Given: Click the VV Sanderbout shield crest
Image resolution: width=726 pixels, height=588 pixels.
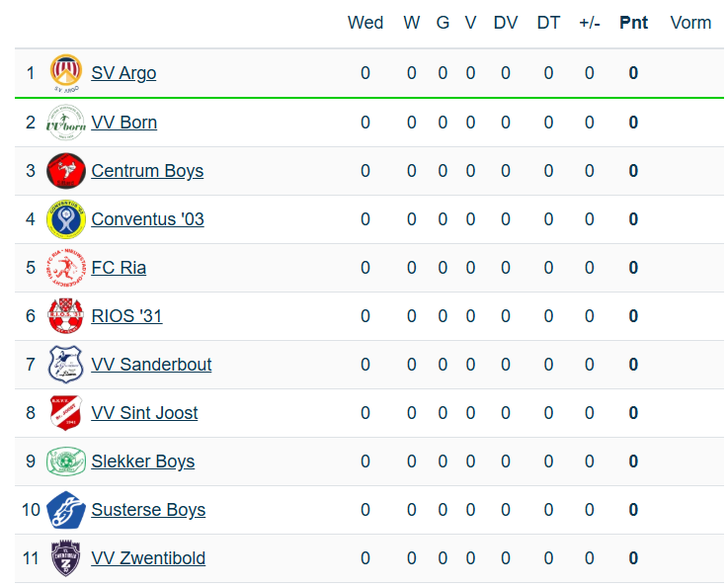Looking at the screenshot, I should [66, 365].
